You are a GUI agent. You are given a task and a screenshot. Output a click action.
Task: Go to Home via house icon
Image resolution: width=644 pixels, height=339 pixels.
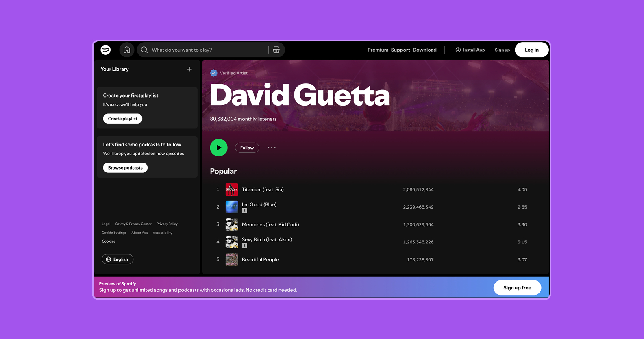click(x=127, y=50)
